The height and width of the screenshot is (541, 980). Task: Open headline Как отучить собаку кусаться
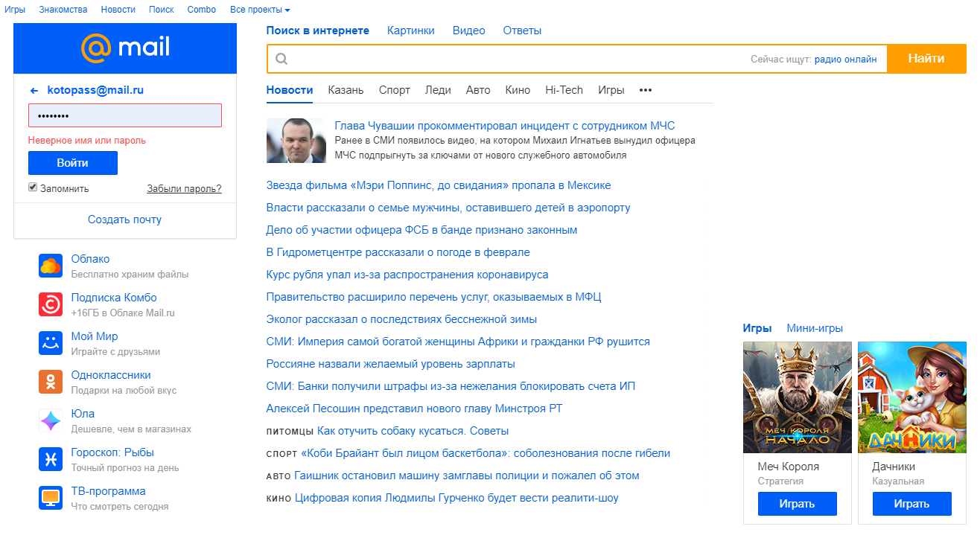413,431
